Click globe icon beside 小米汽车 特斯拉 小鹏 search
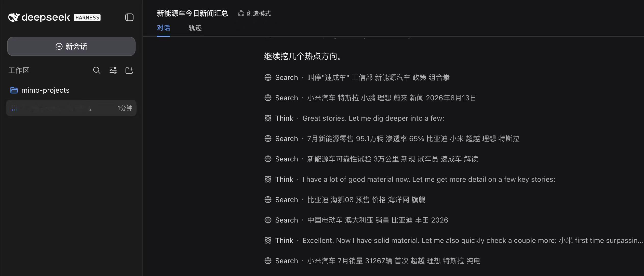Viewport: 644px width, 276px height. coord(268,98)
